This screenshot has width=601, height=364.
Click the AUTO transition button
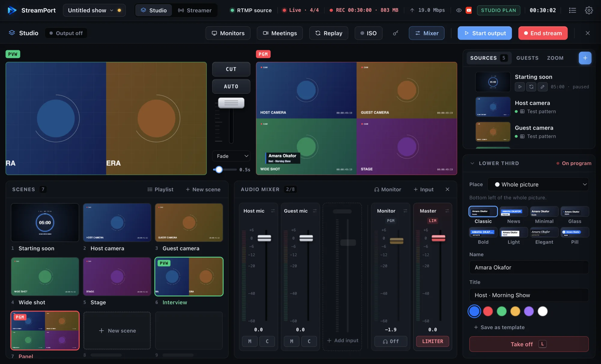[231, 86]
